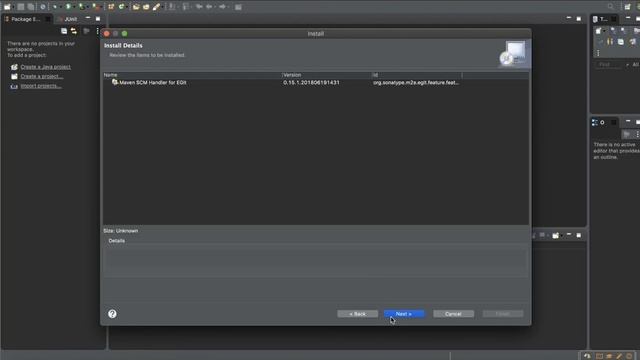Click the Import projects... link
This screenshot has width=640, height=360.
pos(41,86)
